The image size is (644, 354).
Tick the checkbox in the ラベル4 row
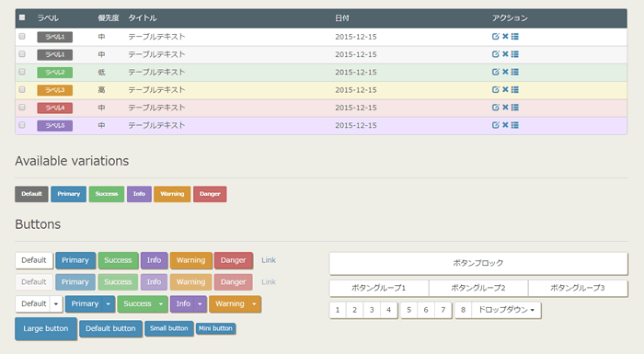tap(22, 108)
